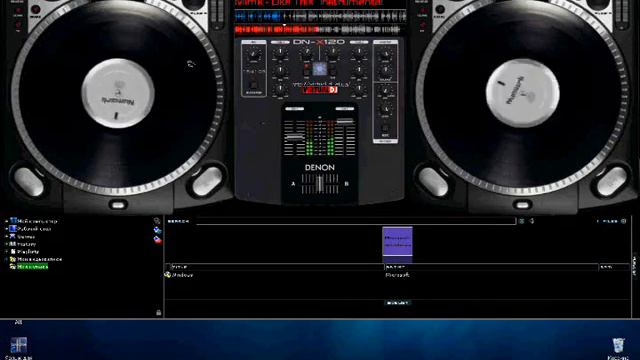The height and width of the screenshot is (360, 640).
Task: Click center-left gain knob under DN-X120 label
Action: pyautogui.click(x=306, y=52)
